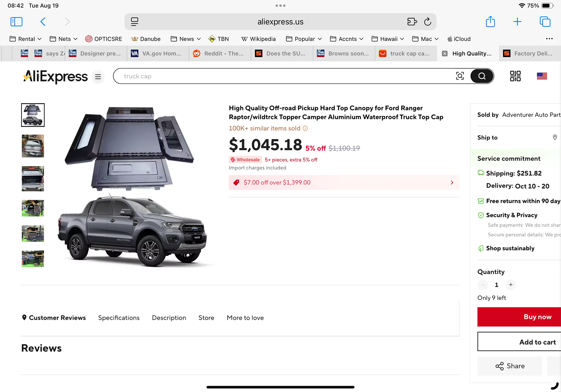Click the black search magnifier button
The image size is (561, 392).
tap(482, 76)
